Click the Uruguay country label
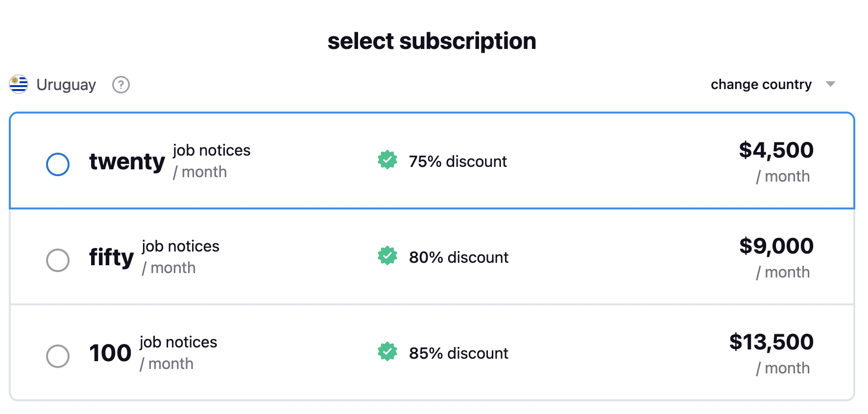 66,85
